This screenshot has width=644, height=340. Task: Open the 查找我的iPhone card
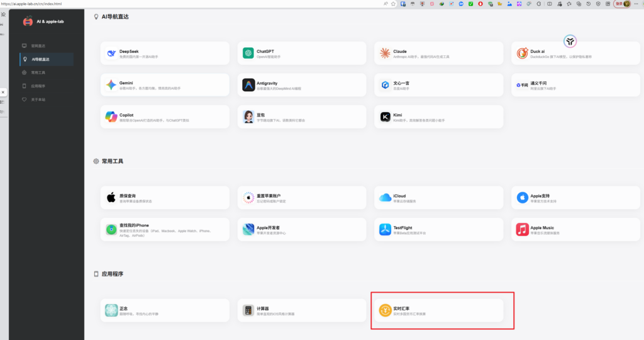pos(165,229)
